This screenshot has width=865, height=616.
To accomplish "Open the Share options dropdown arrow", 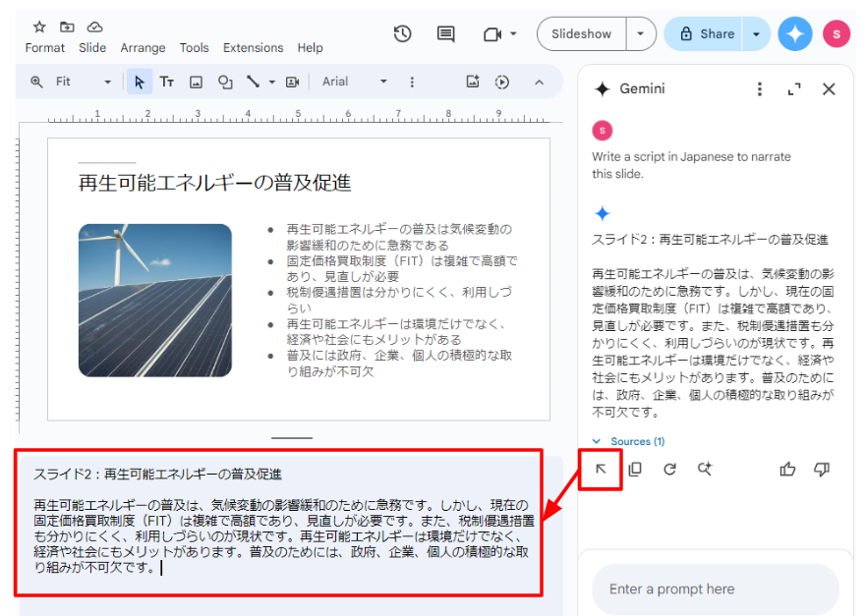I will pos(756,34).
